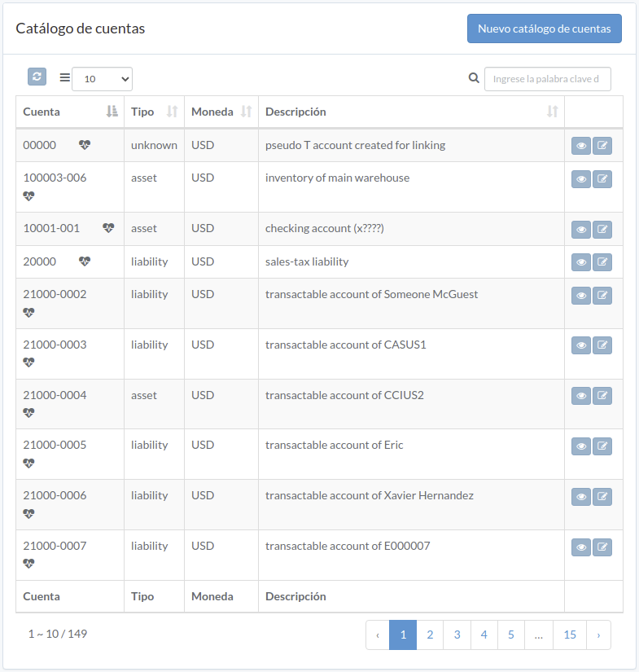View the pseudo T account details
The width and height of the screenshot is (639, 672).
(x=581, y=146)
